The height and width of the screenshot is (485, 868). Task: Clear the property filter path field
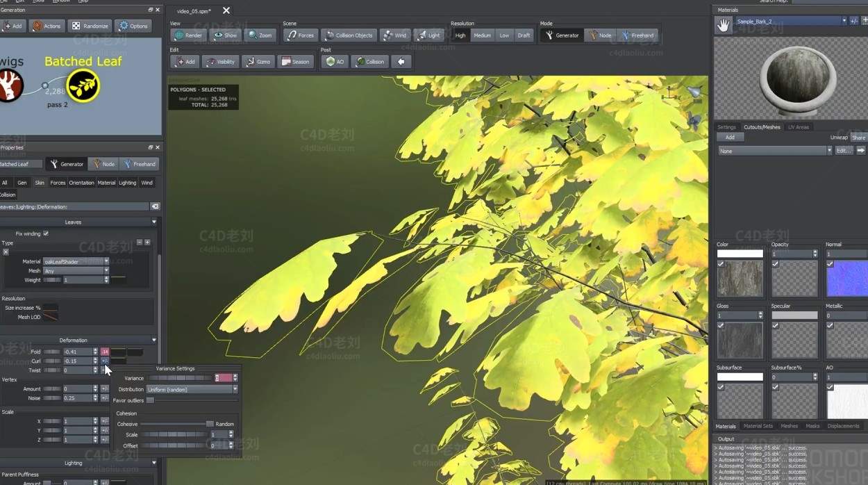click(156, 206)
